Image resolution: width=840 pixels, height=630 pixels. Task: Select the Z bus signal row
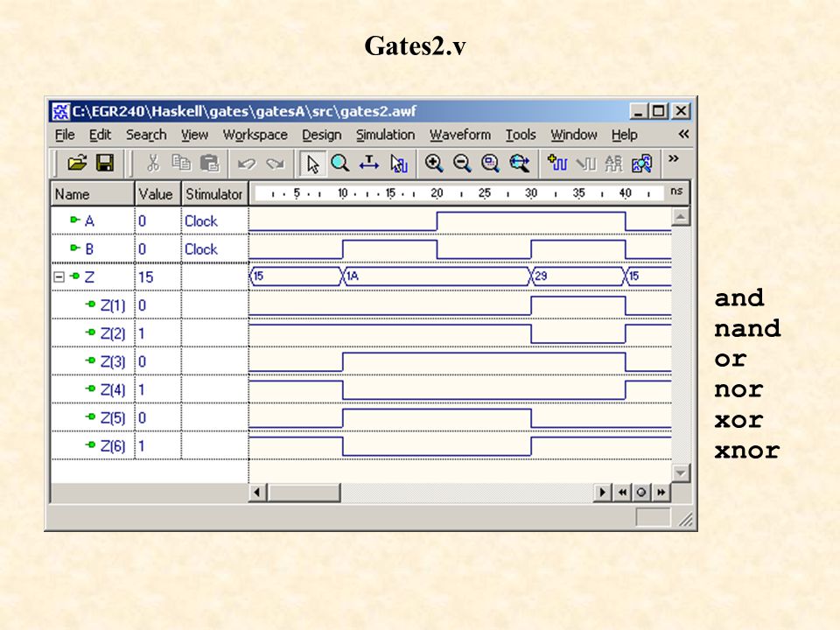click(x=89, y=277)
